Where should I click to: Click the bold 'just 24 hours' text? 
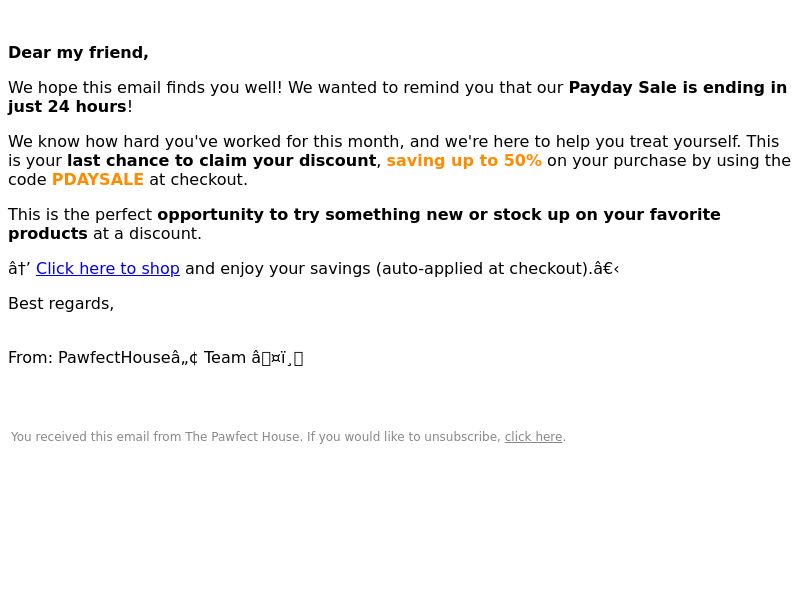tap(67, 107)
